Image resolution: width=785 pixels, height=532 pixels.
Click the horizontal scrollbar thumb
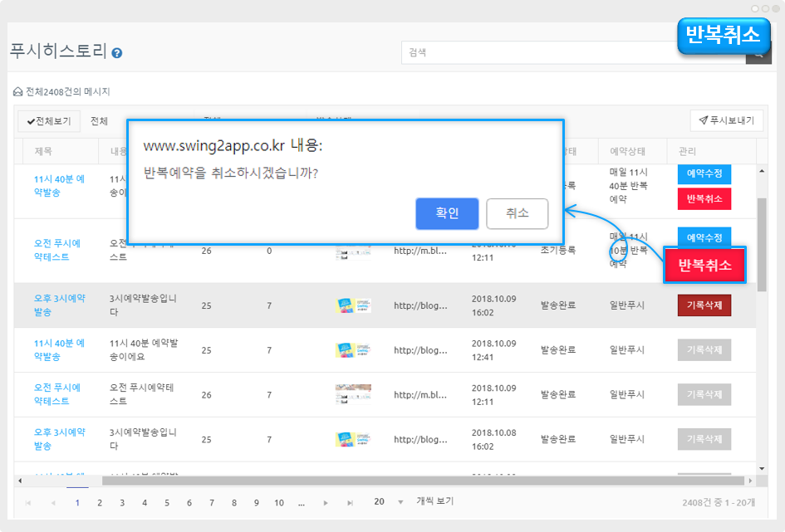415,481
